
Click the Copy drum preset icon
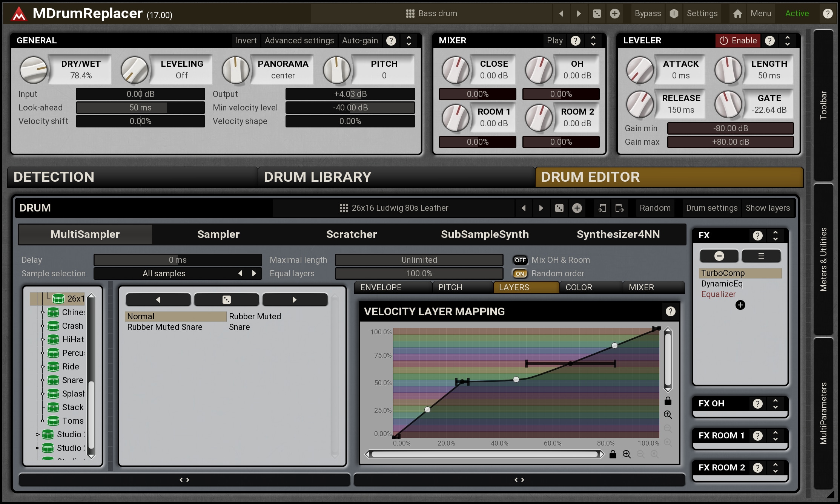pos(619,208)
